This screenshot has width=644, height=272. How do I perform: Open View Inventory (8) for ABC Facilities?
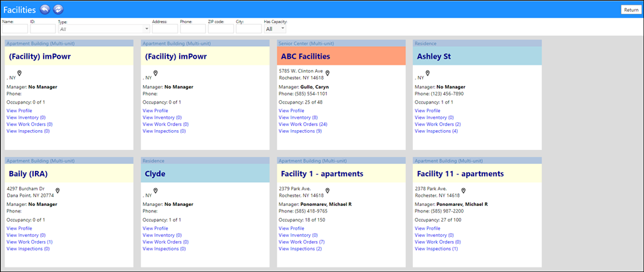click(x=298, y=118)
